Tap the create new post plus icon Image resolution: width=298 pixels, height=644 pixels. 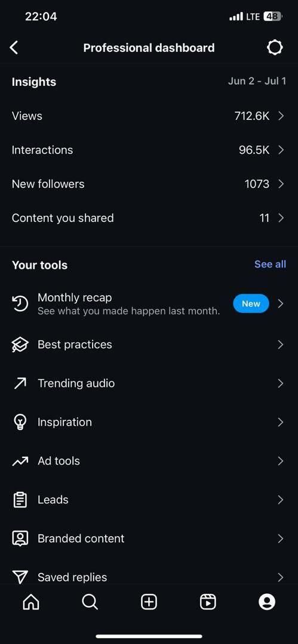tap(149, 602)
